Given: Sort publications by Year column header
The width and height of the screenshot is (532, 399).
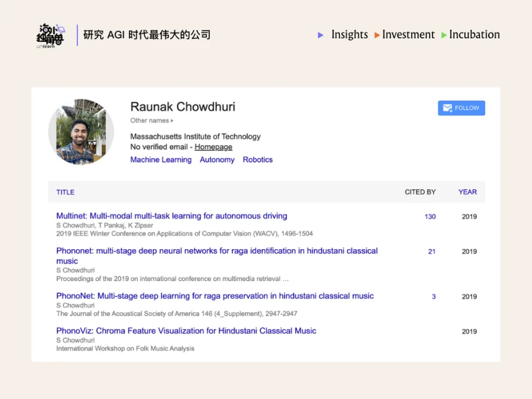Looking at the screenshot, I should point(467,192).
